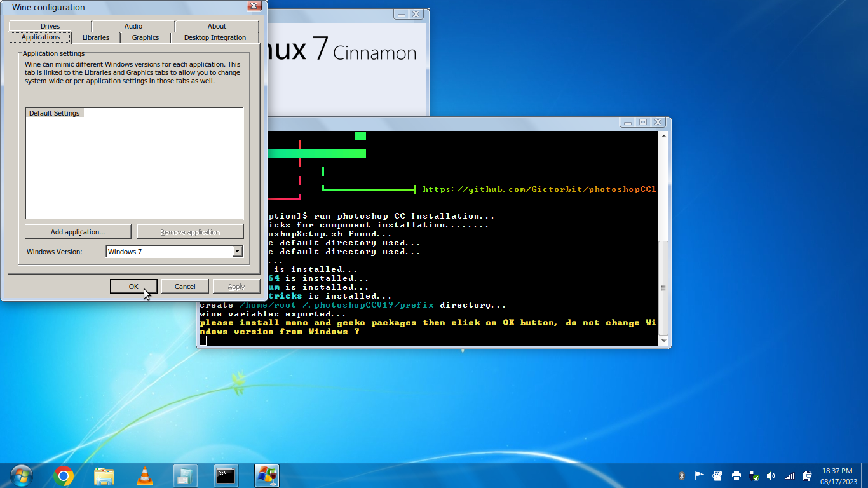The height and width of the screenshot is (488, 868).
Task: Switch to the Graphics tab
Action: [x=146, y=37]
